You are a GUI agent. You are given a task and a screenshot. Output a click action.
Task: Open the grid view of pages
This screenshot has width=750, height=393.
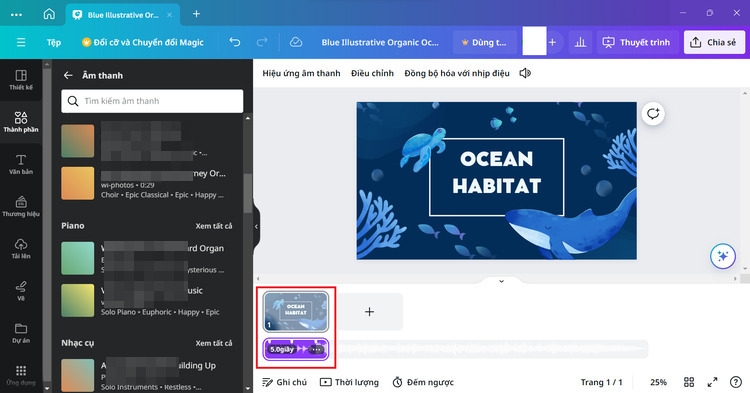tap(689, 382)
